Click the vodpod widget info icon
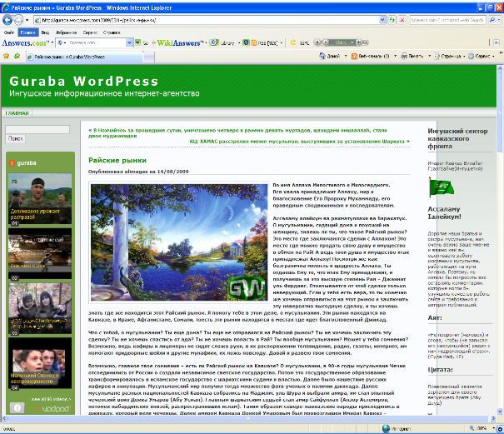Viewport: 504px width, 434px height. click(x=17, y=408)
